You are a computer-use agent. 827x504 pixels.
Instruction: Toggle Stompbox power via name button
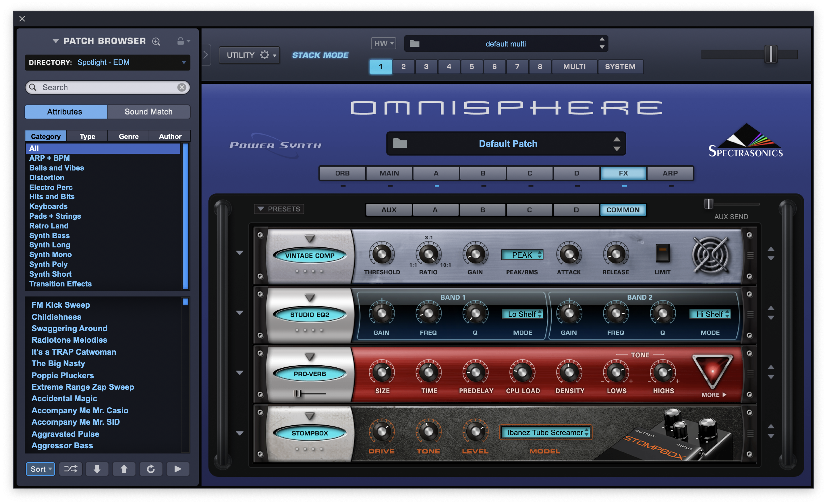click(x=310, y=433)
